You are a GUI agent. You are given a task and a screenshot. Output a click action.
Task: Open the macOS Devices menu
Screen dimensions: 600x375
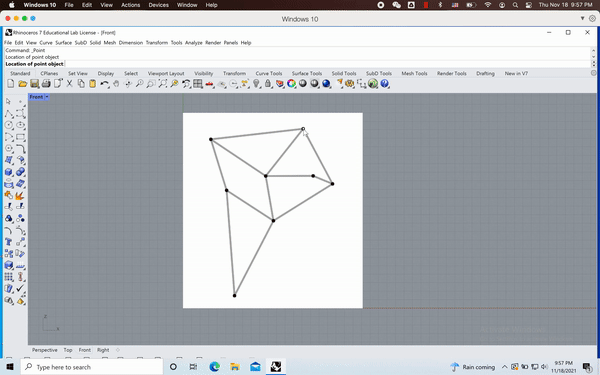[158, 5]
